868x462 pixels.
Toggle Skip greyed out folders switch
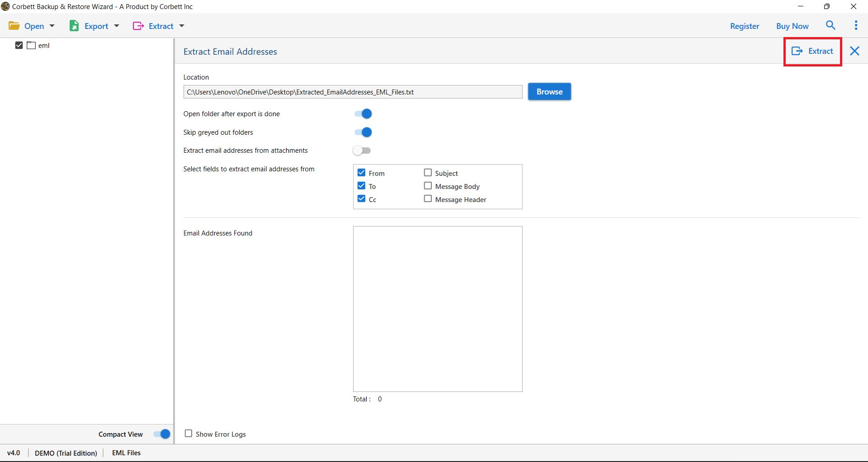363,132
